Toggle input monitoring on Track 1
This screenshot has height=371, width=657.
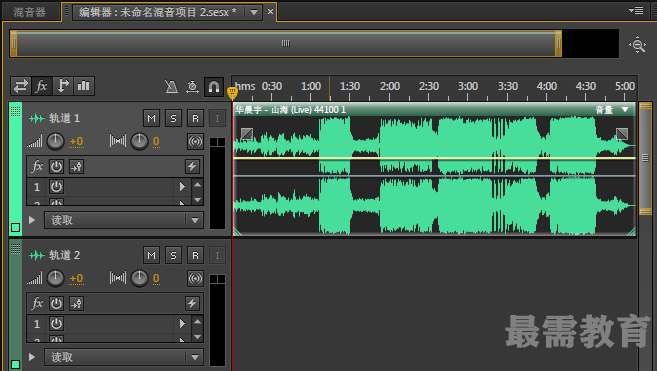pyautogui.click(x=217, y=118)
